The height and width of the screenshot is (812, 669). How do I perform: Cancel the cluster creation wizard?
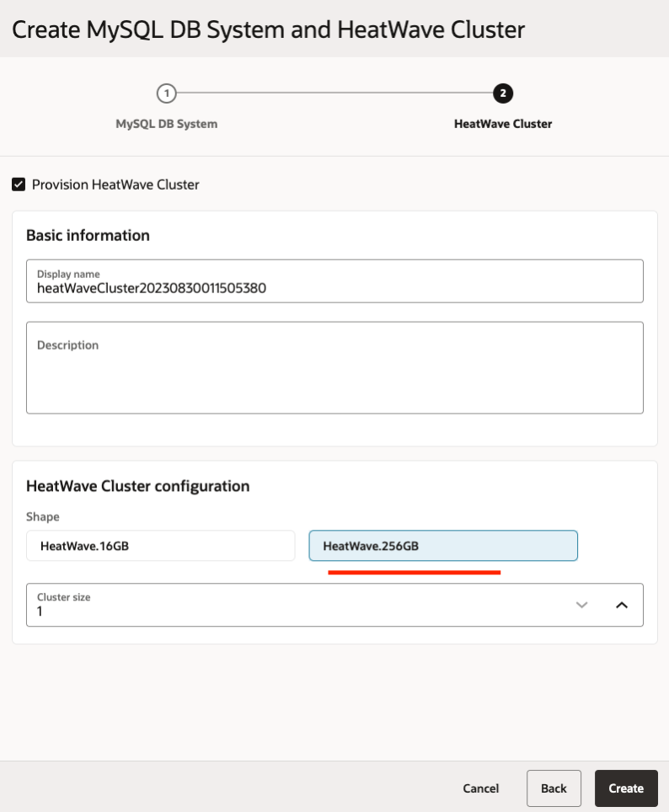click(480, 788)
